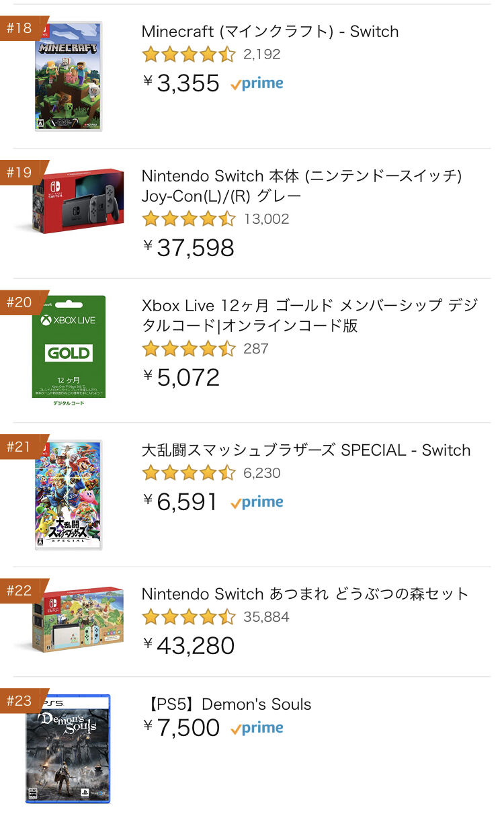The width and height of the screenshot is (504, 820).
Task: Open Nintendo Switch あつまれ どうぶつの森セット title
Action: (305, 594)
